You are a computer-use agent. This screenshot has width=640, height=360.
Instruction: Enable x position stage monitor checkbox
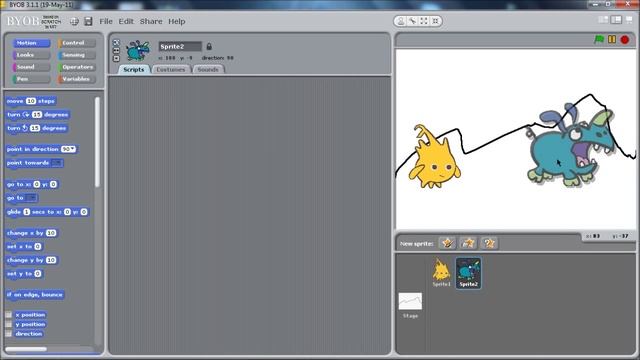pyautogui.click(x=8, y=315)
